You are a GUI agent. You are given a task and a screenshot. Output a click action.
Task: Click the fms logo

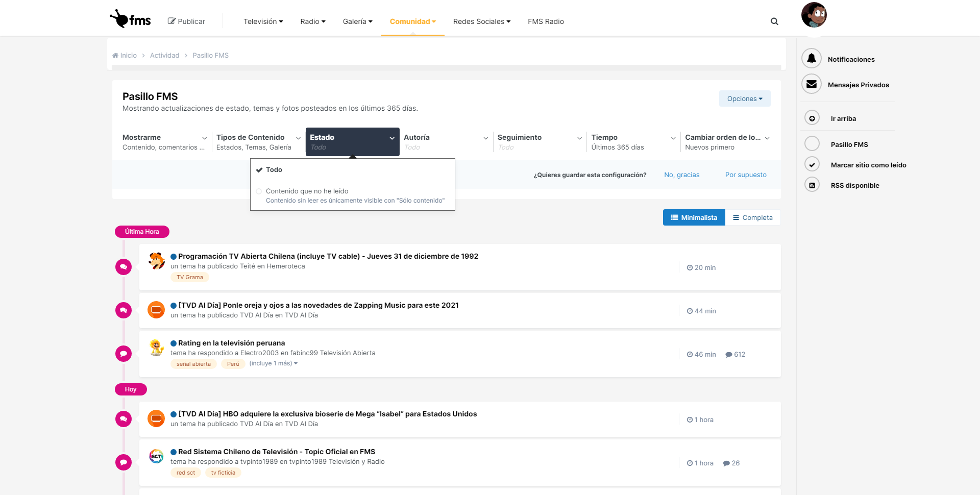131,19
